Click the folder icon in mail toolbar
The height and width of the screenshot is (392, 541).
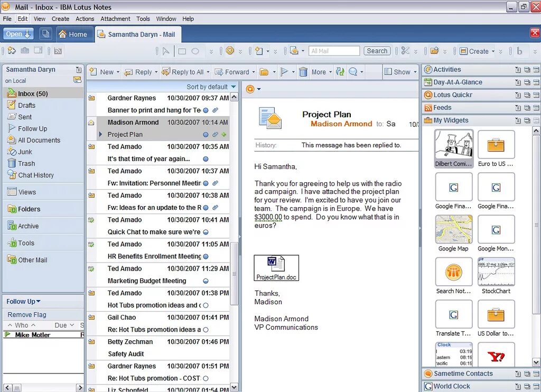click(264, 72)
